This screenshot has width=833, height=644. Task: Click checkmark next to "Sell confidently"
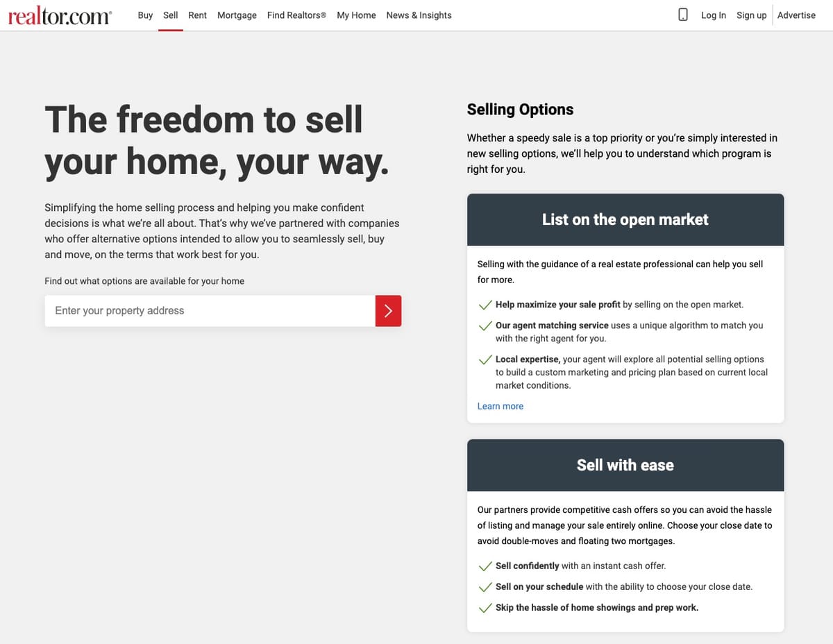click(x=485, y=566)
